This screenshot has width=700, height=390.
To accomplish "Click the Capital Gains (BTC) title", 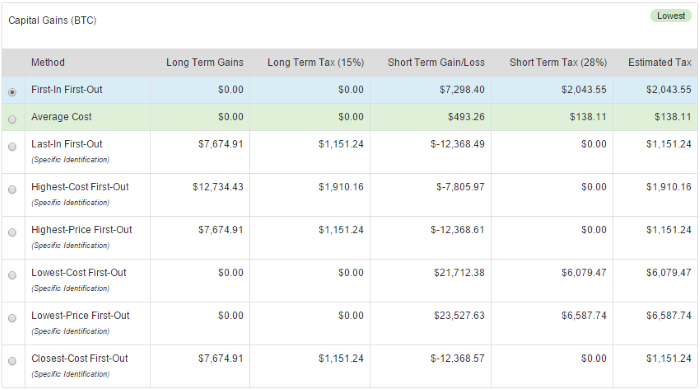I will (52, 21).
